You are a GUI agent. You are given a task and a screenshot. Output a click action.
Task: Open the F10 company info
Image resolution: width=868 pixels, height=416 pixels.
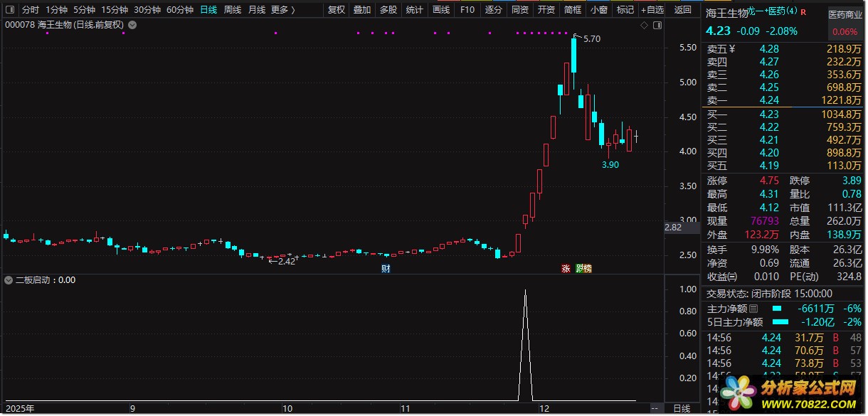coord(467,10)
